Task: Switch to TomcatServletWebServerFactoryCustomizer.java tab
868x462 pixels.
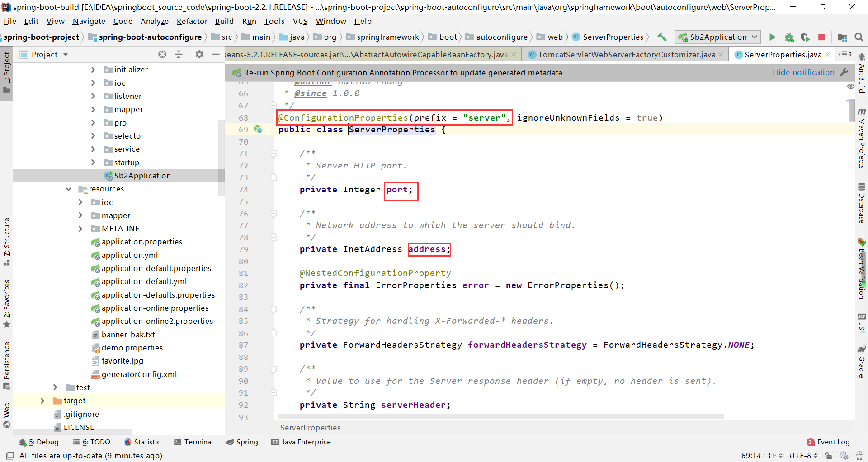Action: tap(626, 55)
